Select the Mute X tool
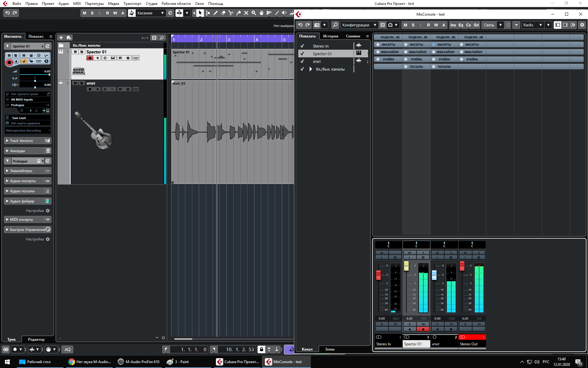588x368 pixels. coord(246,13)
